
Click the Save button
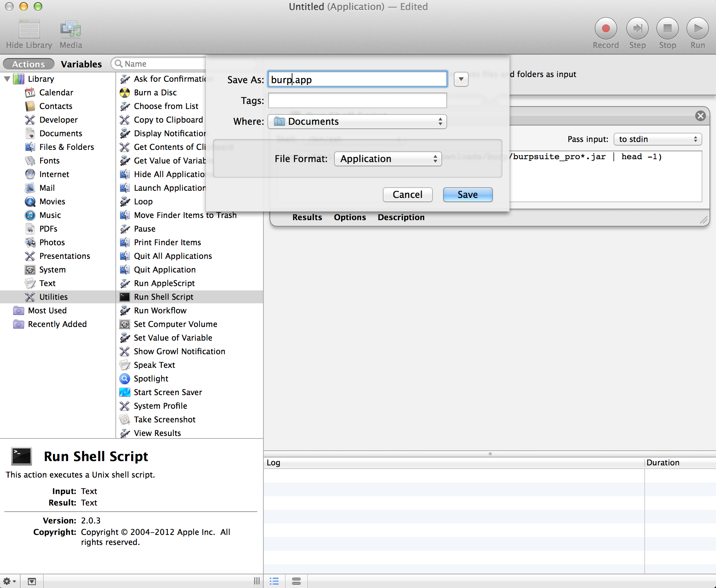pyautogui.click(x=467, y=195)
